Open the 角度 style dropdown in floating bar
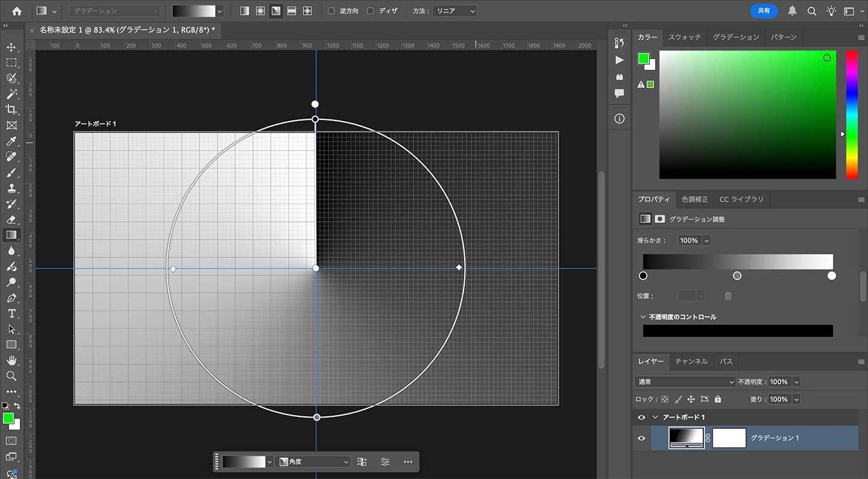868x479 pixels. 313,462
